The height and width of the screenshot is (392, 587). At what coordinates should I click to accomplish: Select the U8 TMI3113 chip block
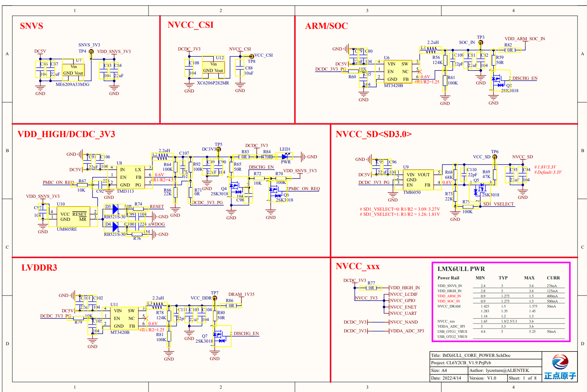click(131, 177)
